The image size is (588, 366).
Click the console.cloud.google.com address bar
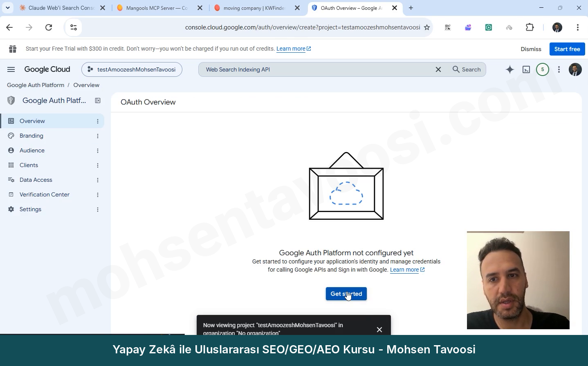click(x=302, y=27)
